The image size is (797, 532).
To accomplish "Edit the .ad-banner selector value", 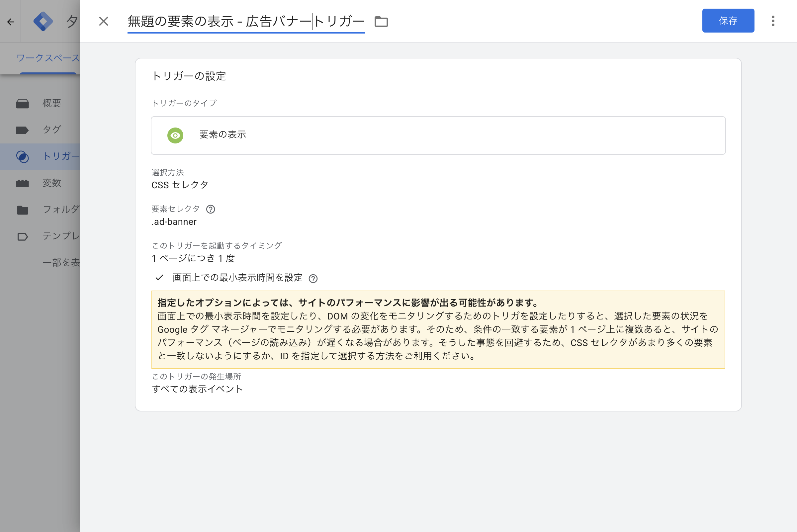I will [174, 222].
